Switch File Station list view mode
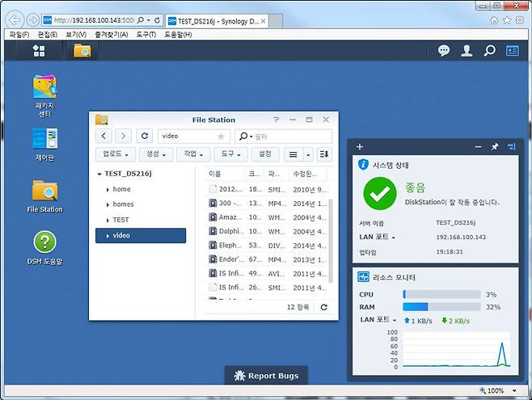Viewport: 532px width, 400px height. (x=293, y=154)
